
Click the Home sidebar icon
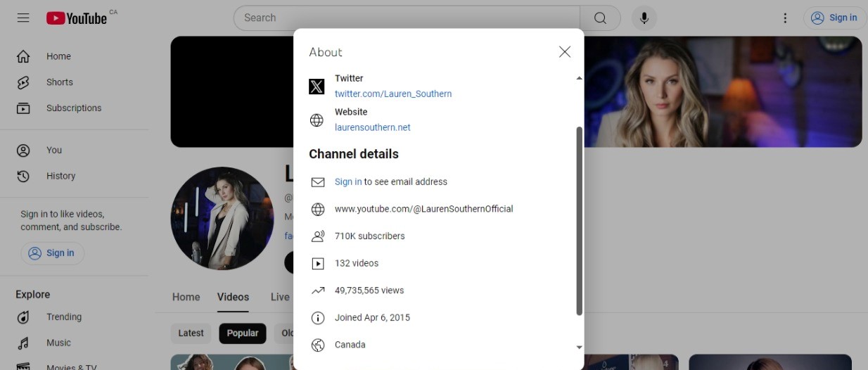tap(23, 56)
